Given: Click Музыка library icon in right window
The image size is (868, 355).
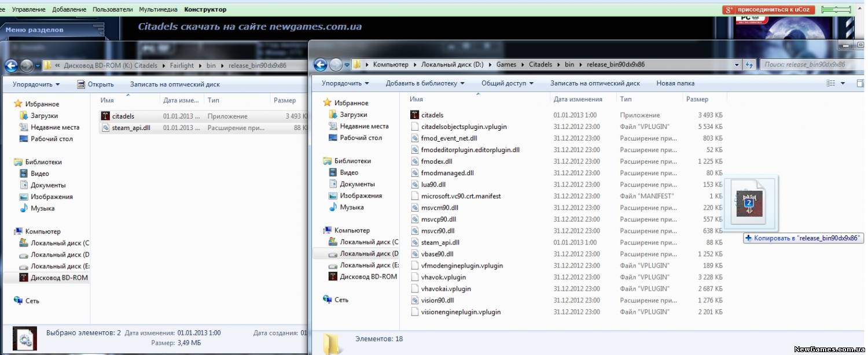Looking at the screenshot, I should point(333,207).
